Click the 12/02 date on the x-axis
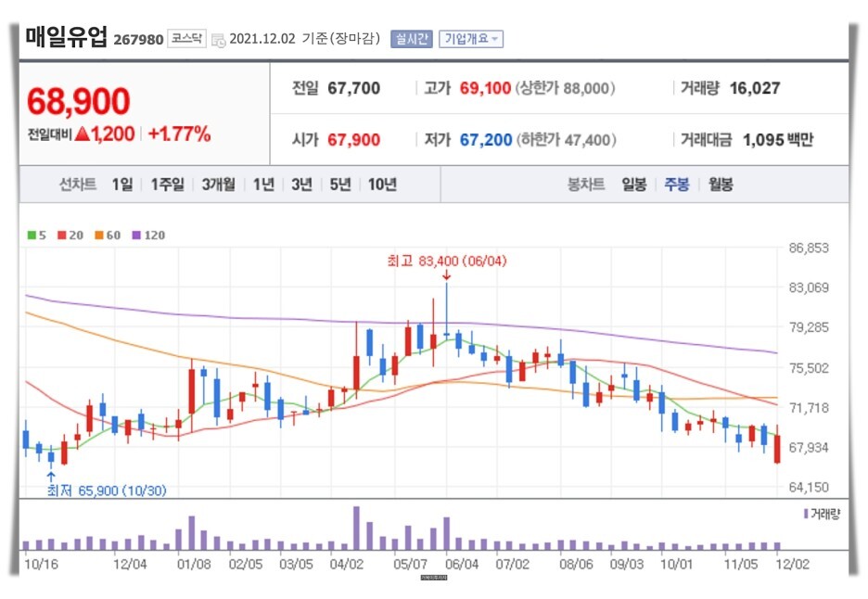Screen dimensions: 868x599 (792, 564)
